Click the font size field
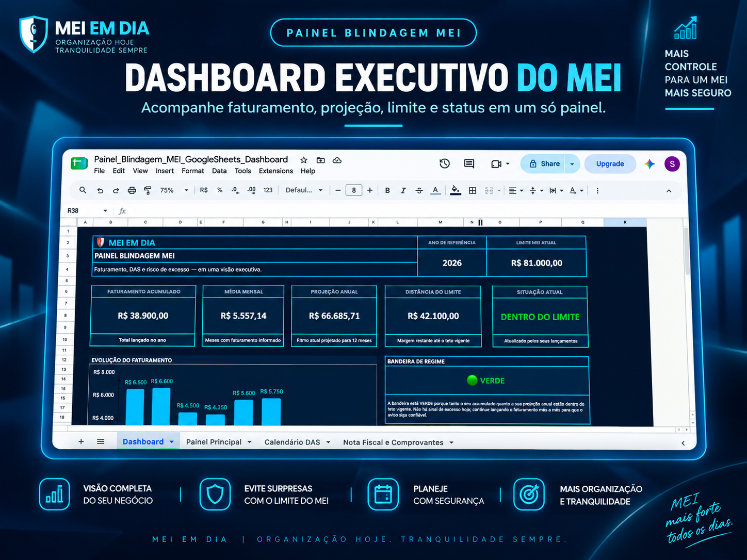747x560 pixels. (x=354, y=190)
